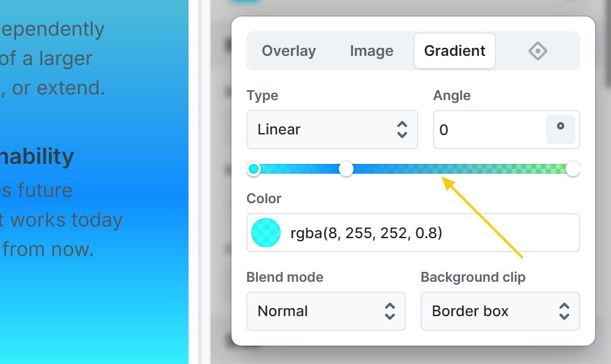611x364 pixels.
Task: Select the rightmost gradient stop handle
Action: (x=572, y=169)
